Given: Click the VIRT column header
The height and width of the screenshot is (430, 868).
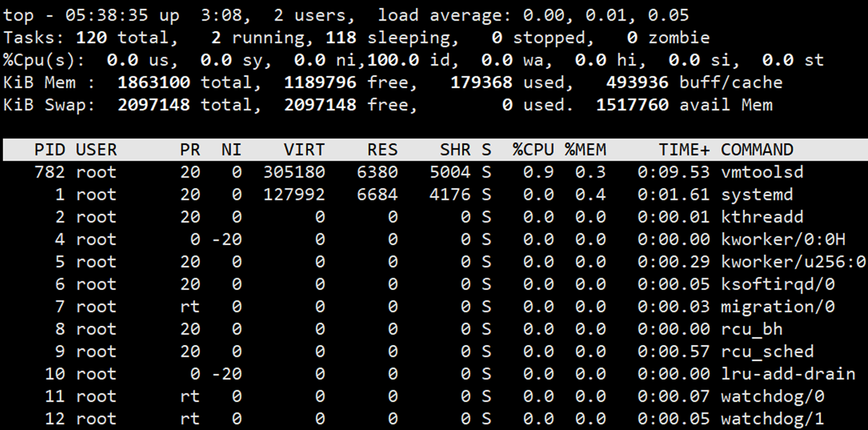Looking at the screenshot, I should point(304,150).
